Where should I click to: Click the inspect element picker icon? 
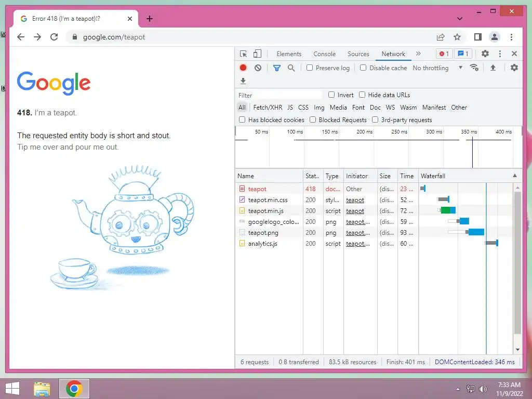[x=243, y=54]
